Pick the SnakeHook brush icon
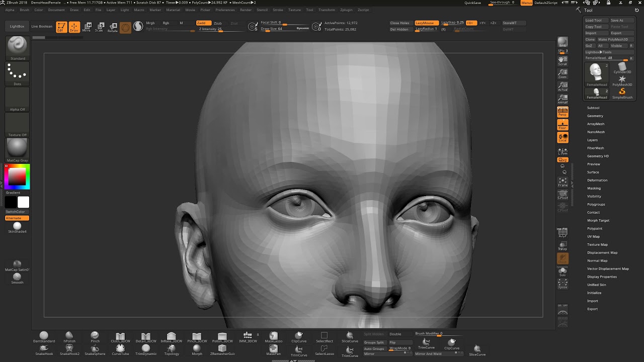Screen dimensions: 644x362 coord(44,348)
